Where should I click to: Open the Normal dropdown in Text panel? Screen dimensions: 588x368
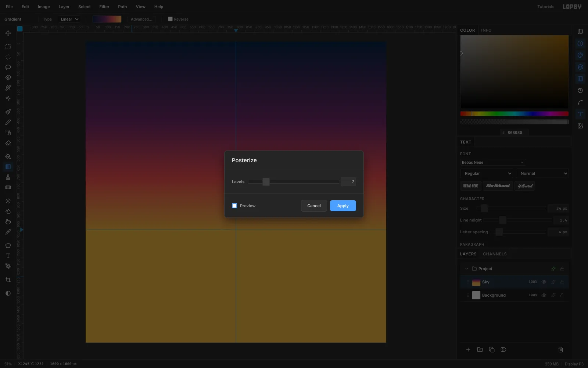[x=542, y=173]
